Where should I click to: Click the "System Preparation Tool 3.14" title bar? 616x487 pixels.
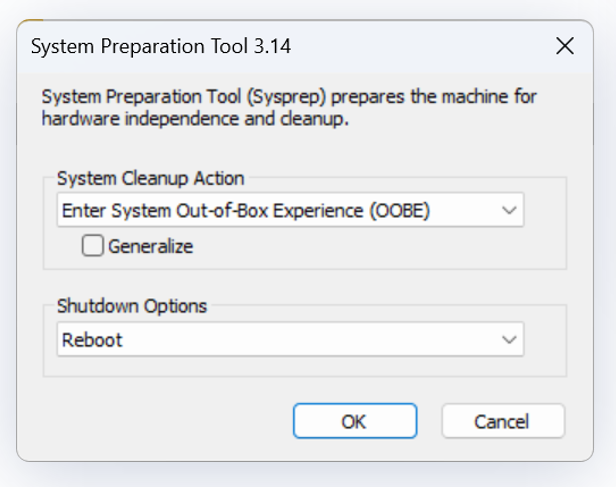[x=162, y=47]
